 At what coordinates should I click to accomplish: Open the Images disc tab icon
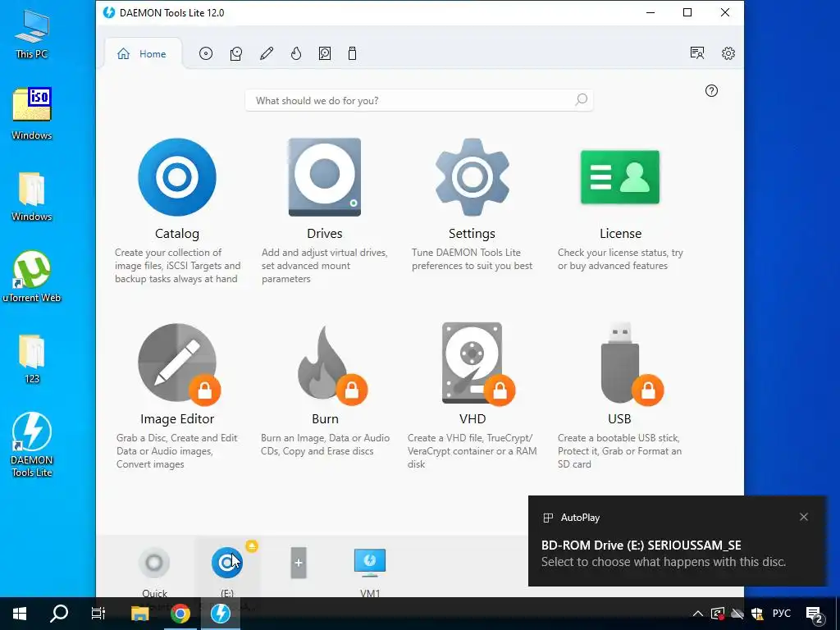(x=206, y=53)
